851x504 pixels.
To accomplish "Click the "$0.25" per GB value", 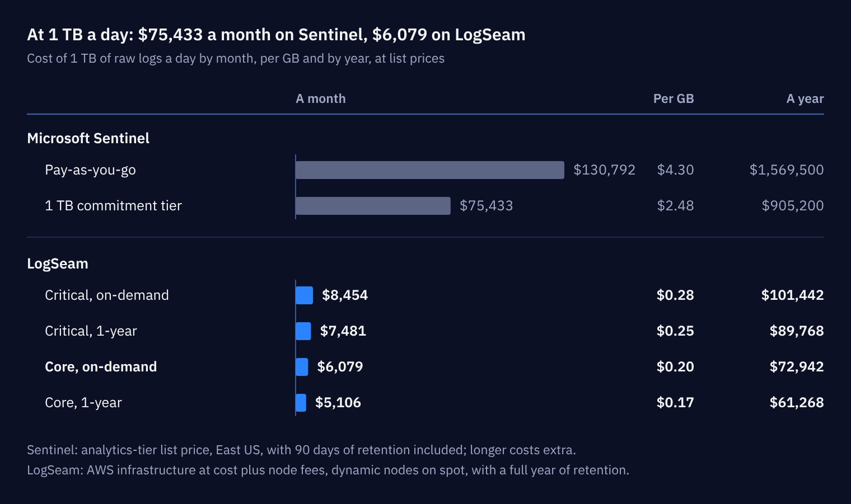I will tap(675, 331).
